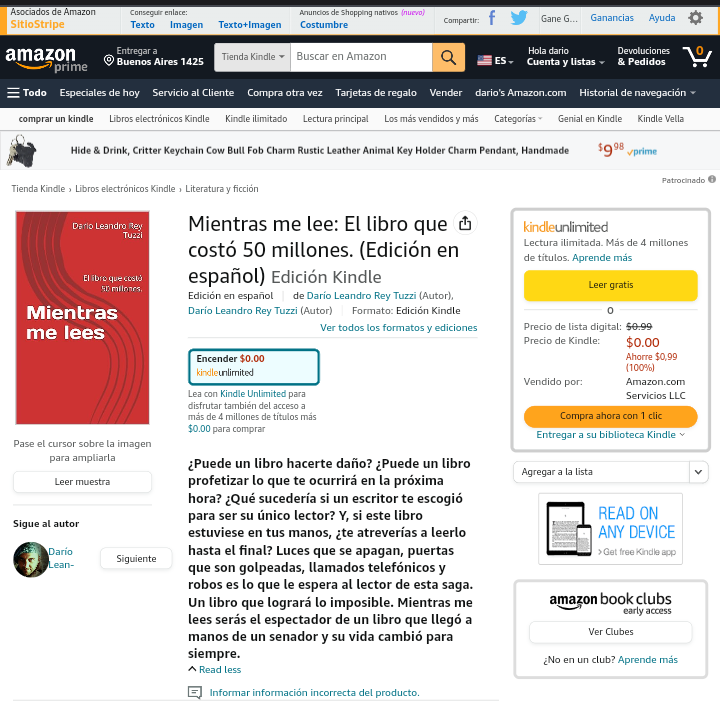
Task: Expand Entregar a su biblioteca Kindle
Action: (x=610, y=434)
